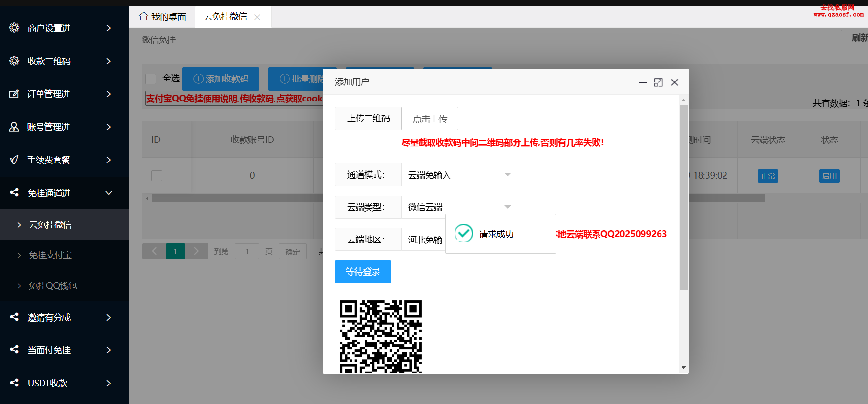Expand the 邀请有分成 sidebar menu chevron

109,317
